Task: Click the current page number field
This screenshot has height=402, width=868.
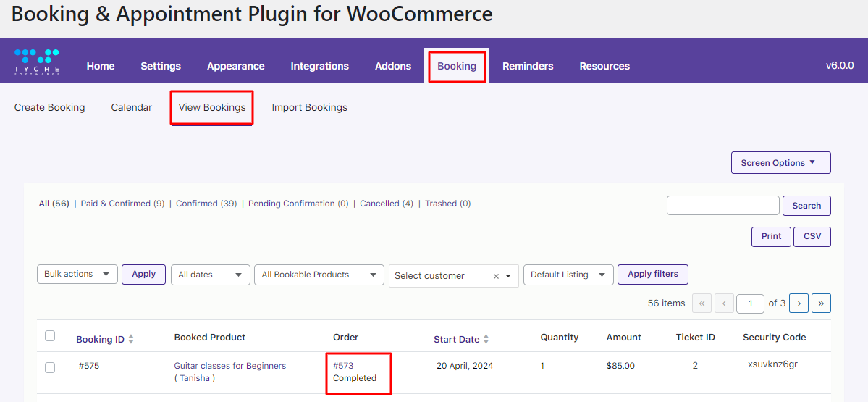Action: (751, 303)
